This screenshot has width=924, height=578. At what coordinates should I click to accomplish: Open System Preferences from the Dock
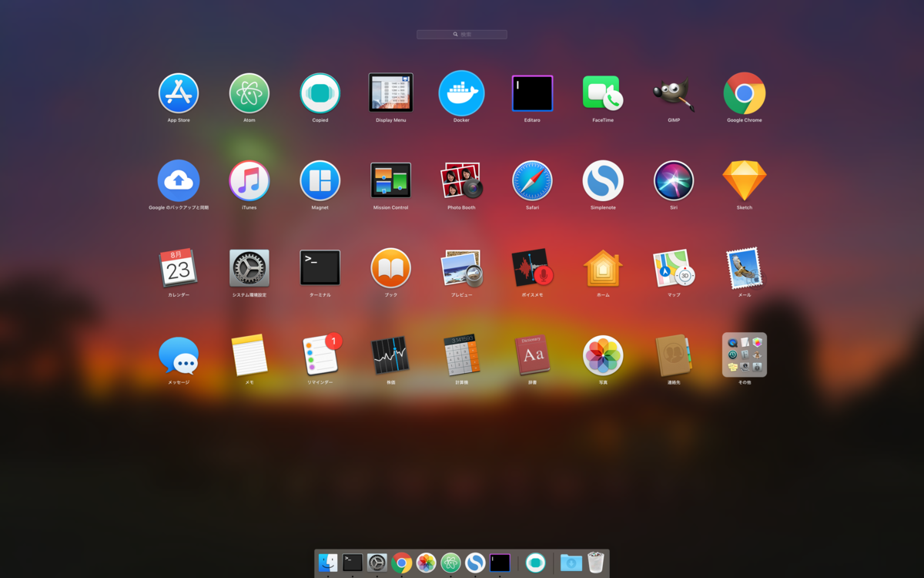coord(377,563)
